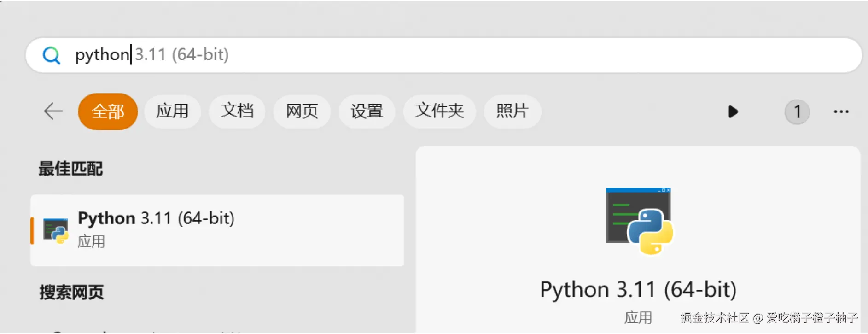This screenshot has height=334, width=868.
Task: Click the back arrow to leave search results
Action: (53, 111)
